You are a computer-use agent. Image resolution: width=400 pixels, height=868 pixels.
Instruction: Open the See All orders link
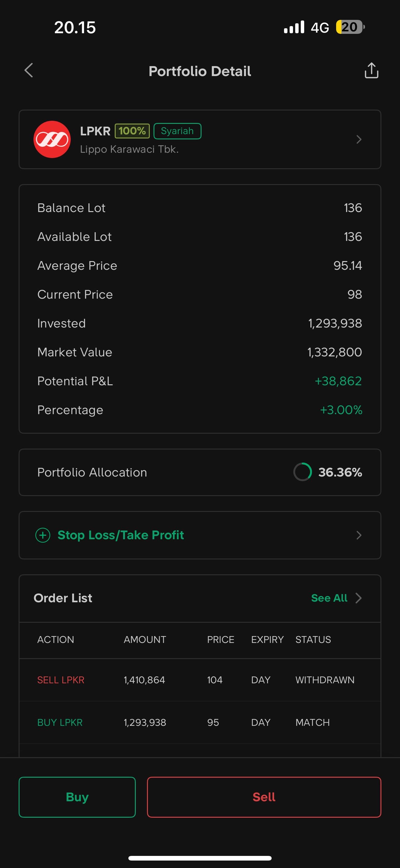(x=329, y=598)
